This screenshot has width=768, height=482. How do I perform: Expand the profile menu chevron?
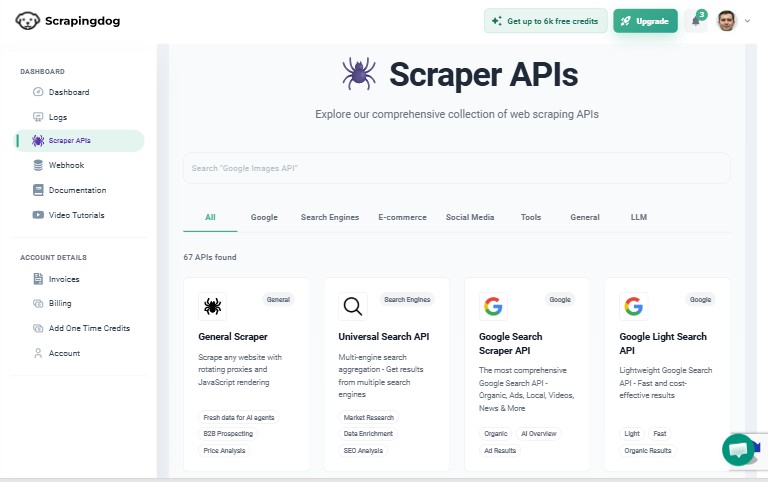pos(747,21)
